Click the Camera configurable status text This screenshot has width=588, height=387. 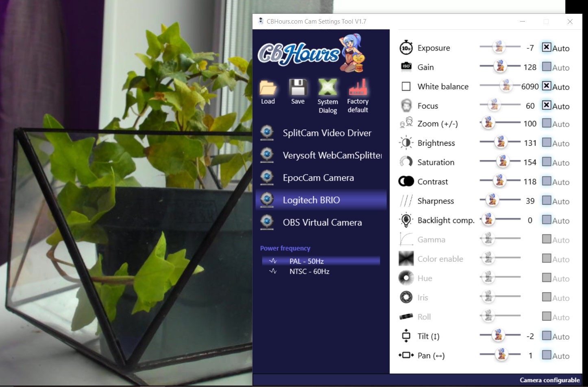550,380
